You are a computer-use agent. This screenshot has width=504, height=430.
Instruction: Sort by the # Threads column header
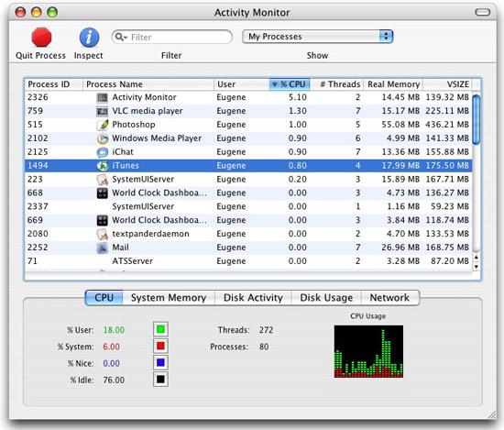pyautogui.click(x=336, y=84)
